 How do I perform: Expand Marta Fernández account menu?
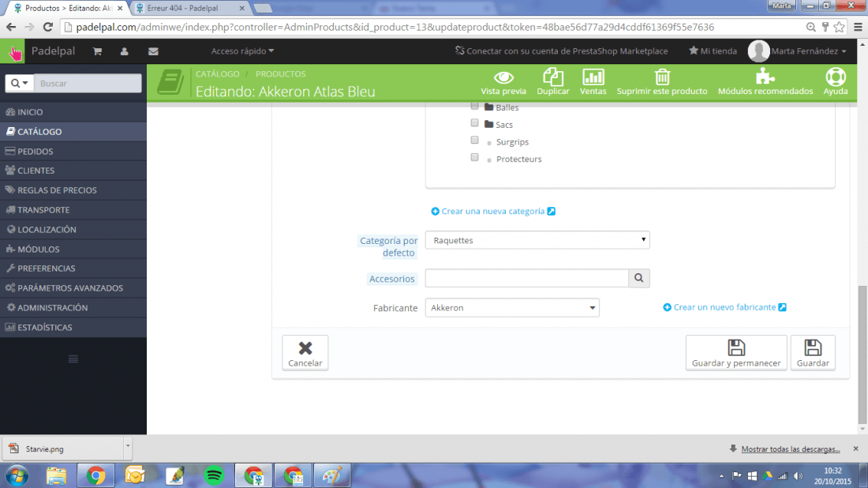(809, 51)
